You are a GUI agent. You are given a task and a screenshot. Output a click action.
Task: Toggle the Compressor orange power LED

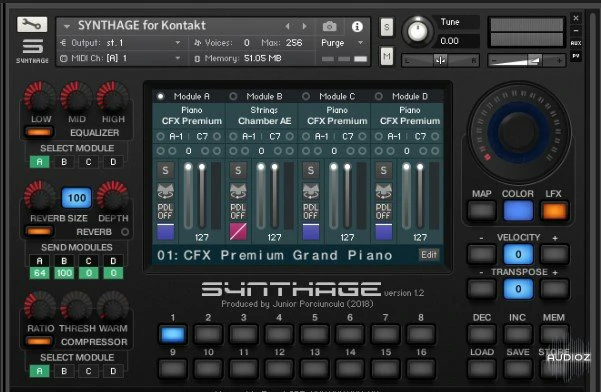pyautogui.click(x=39, y=341)
